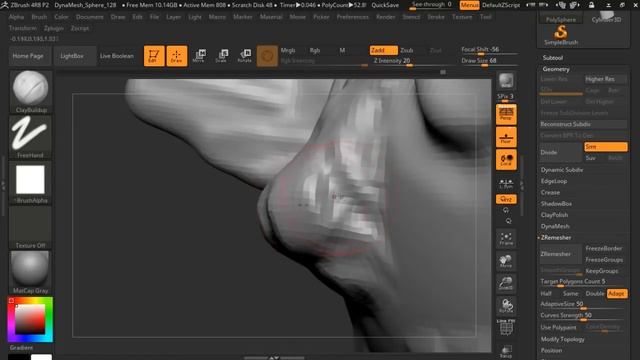
Task: Toggle Edit mode button
Action: [154, 56]
